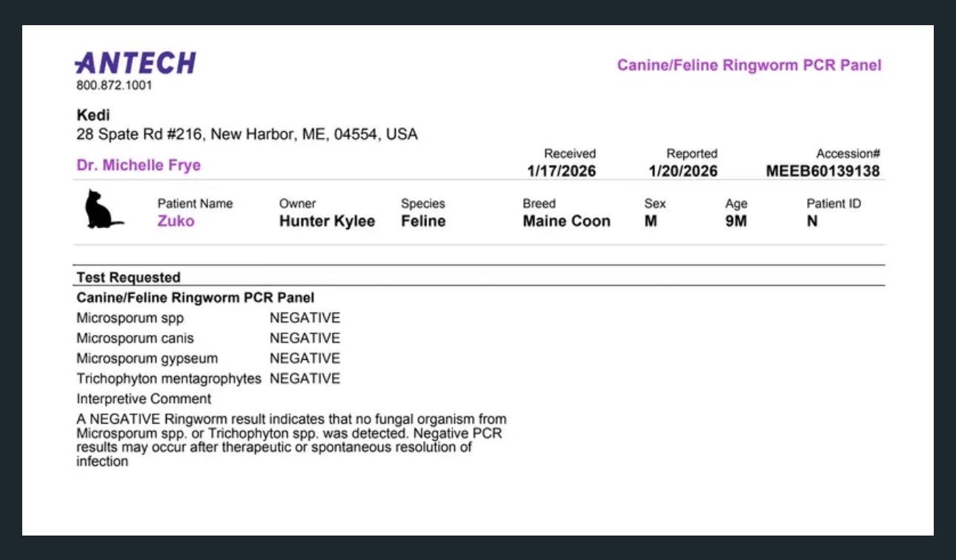Click the Interpretive Comment label
956x560 pixels.
[144, 399]
